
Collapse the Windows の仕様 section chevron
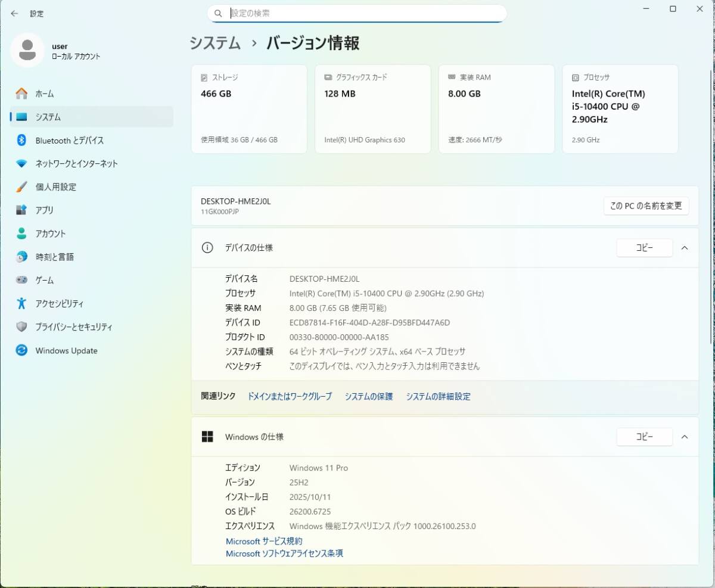point(685,437)
